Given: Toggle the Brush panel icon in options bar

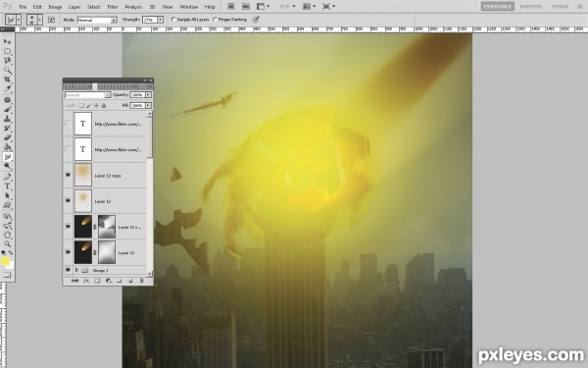Looking at the screenshot, I should (x=51, y=20).
